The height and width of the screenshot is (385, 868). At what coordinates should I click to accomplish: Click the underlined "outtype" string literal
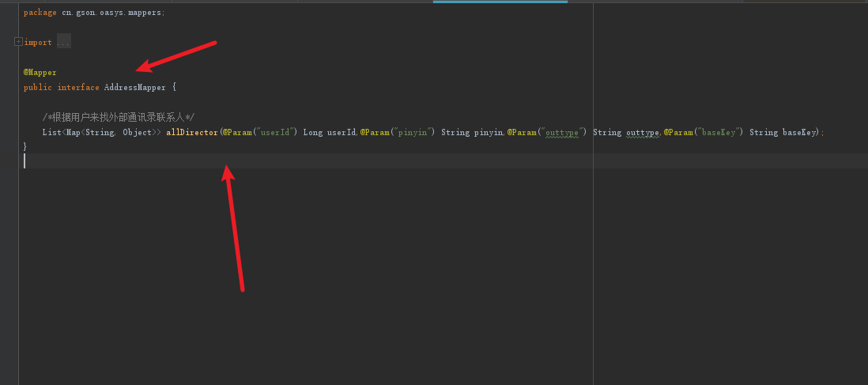click(x=561, y=132)
